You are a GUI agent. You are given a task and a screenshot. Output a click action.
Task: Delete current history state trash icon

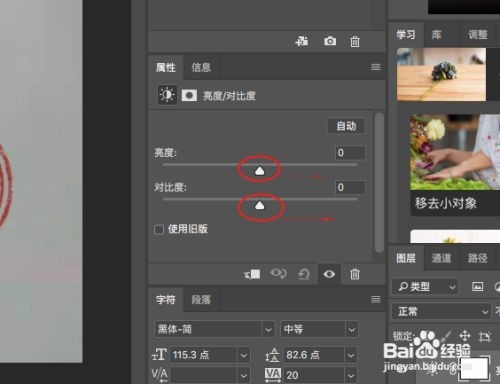(355, 42)
